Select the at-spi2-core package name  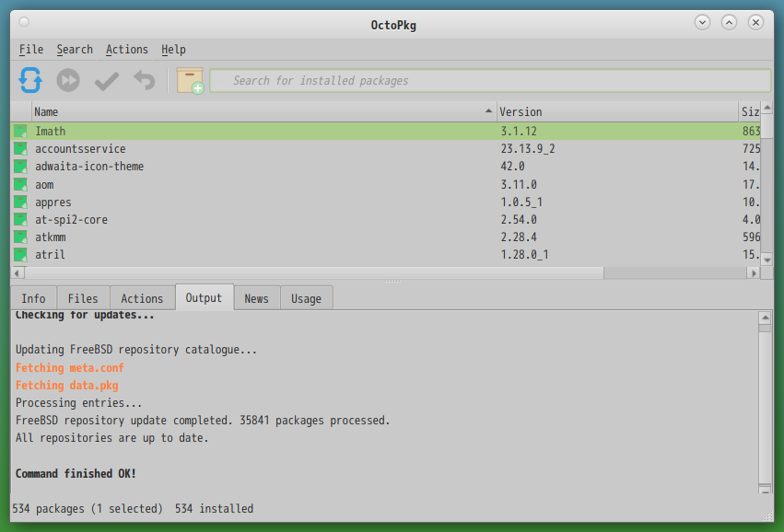click(x=71, y=220)
